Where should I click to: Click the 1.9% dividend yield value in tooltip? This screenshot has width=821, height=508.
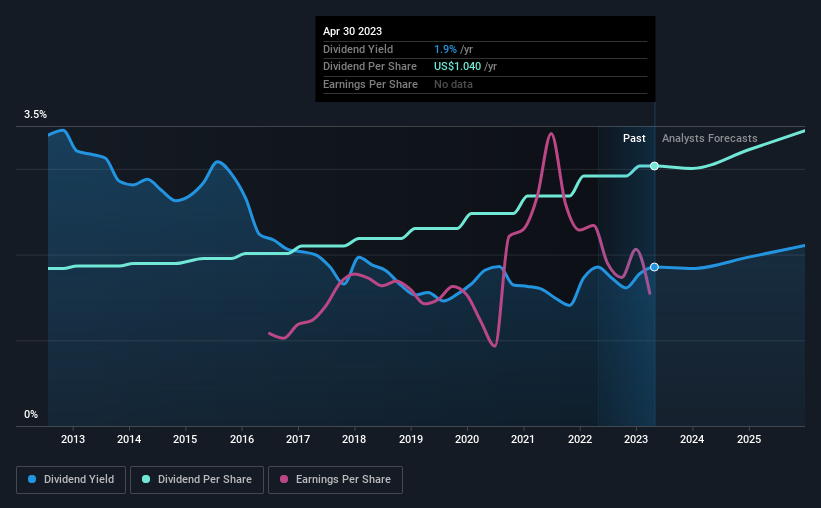[x=445, y=49]
